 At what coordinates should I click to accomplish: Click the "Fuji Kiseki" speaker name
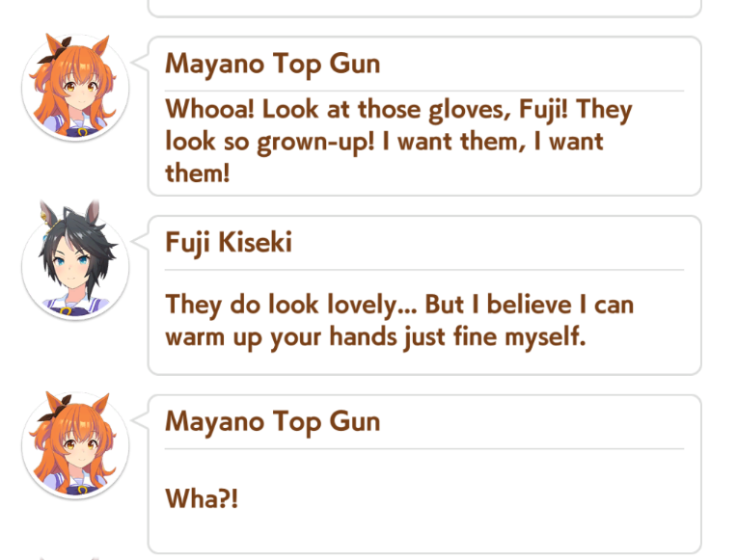click(229, 243)
